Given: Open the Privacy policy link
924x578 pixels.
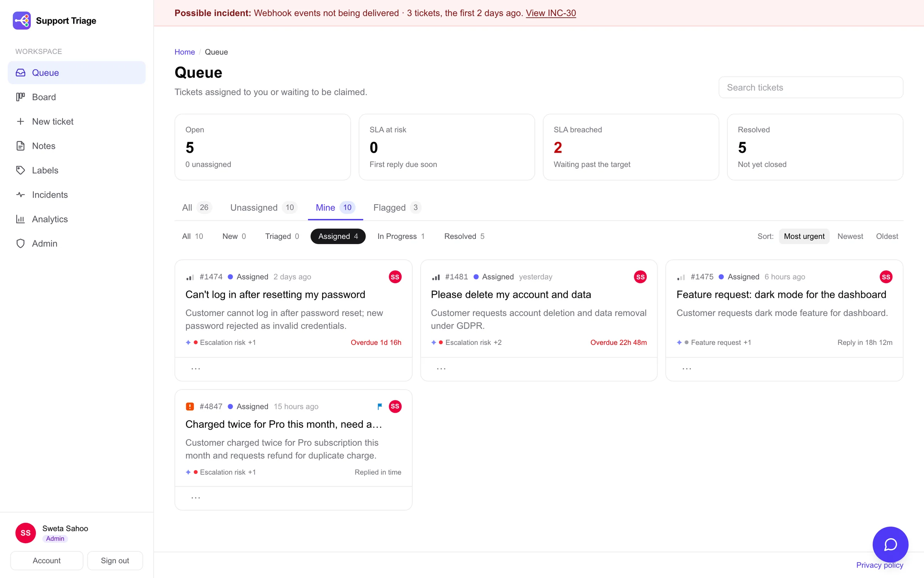Looking at the screenshot, I should tap(879, 565).
